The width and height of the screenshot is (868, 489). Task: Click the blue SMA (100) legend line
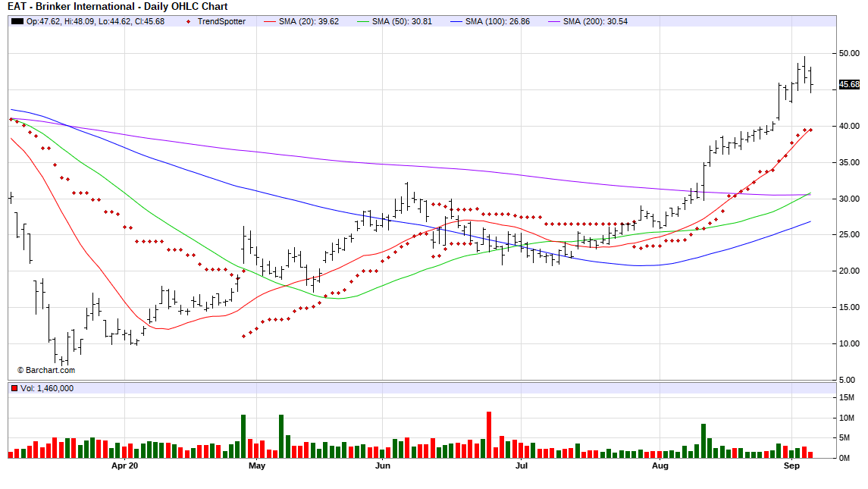click(456, 21)
